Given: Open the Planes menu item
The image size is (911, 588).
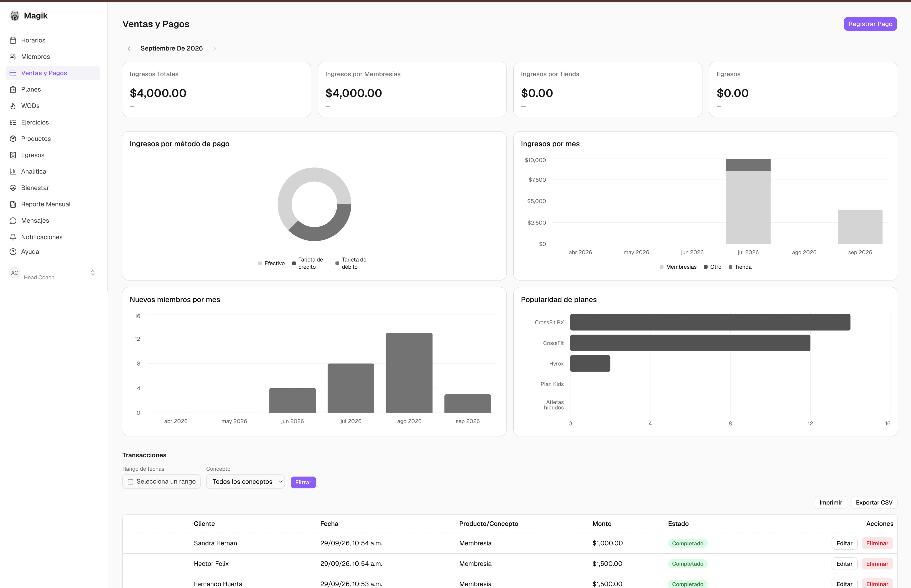Looking at the screenshot, I should 53,89.
